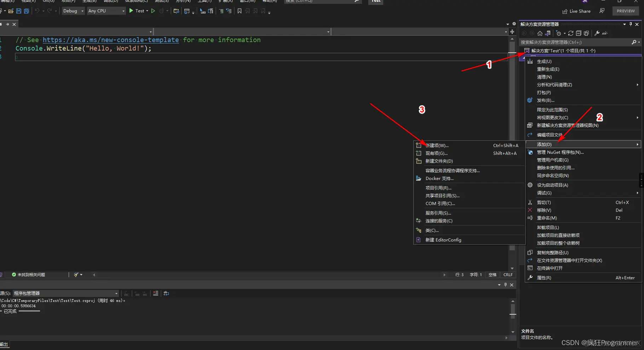644x350 pixels.
Task: Close the Solution Explorer panel
Action: 637,24
